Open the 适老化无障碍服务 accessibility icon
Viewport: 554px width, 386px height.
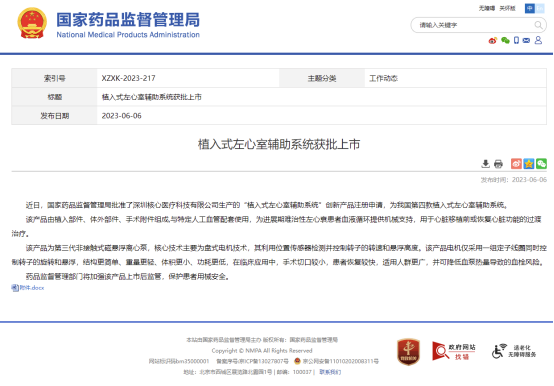tap(514, 351)
